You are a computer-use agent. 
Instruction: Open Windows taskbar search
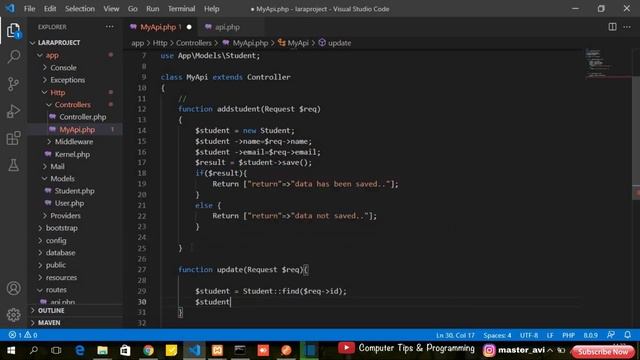34,350
